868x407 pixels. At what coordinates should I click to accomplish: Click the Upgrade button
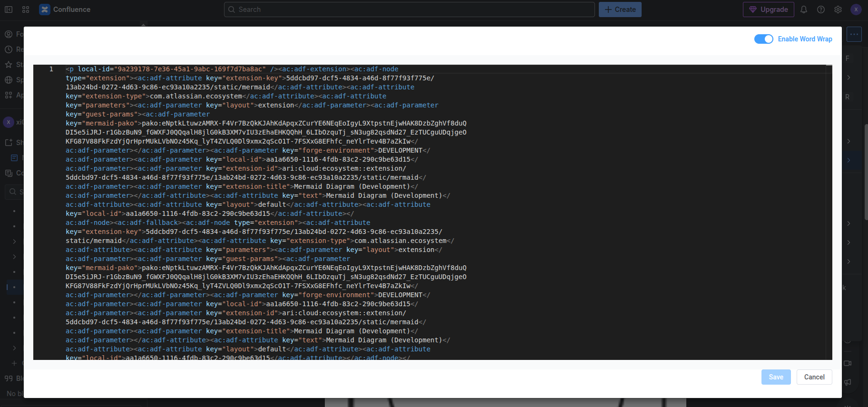(x=769, y=10)
